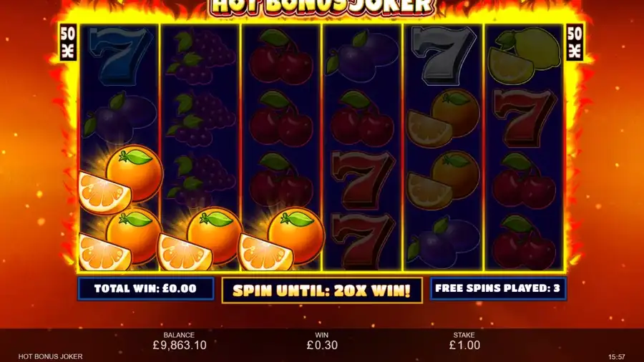
Task: Click the red 7 in sixth reel
Action: pos(525,118)
